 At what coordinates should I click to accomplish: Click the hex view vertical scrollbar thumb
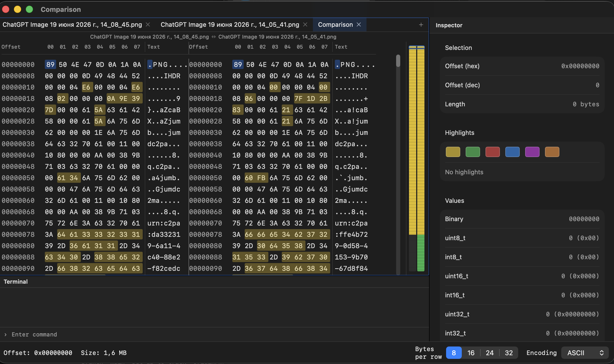[398, 61]
